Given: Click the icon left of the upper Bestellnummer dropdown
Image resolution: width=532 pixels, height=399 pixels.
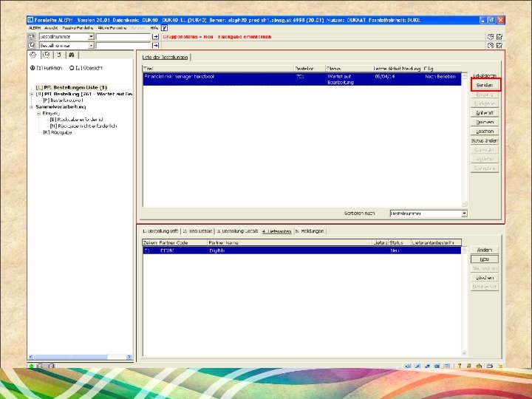Looking at the screenshot, I should point(31,37).
